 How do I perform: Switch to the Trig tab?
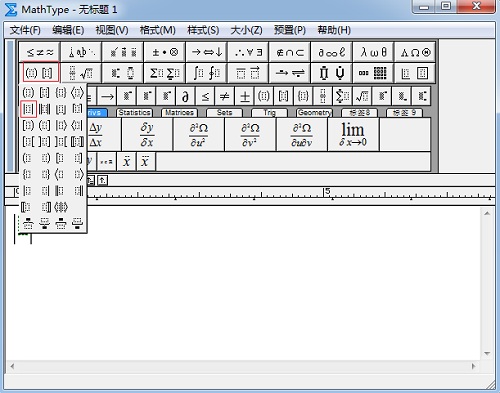click(269, 113)
